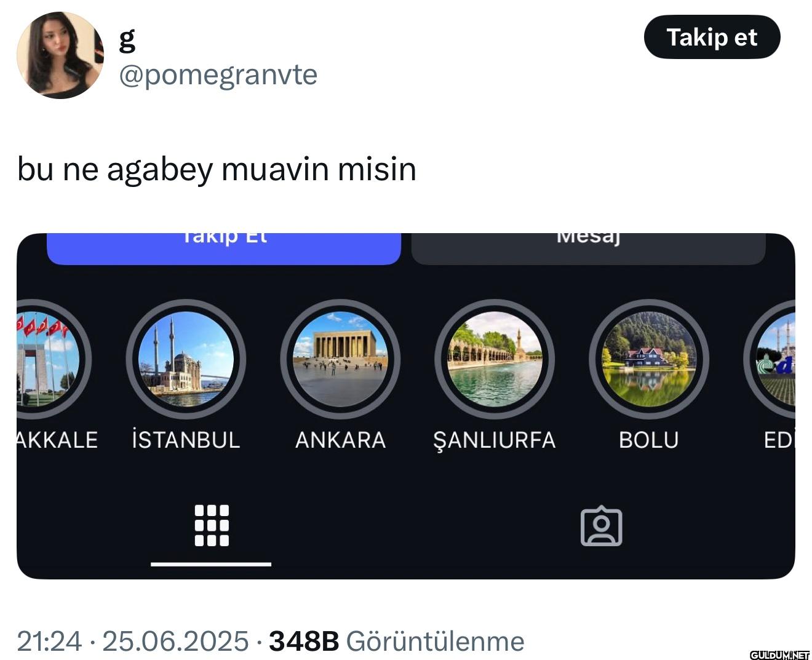Click the 348B Görüntülenme view count

click(396, 641)
